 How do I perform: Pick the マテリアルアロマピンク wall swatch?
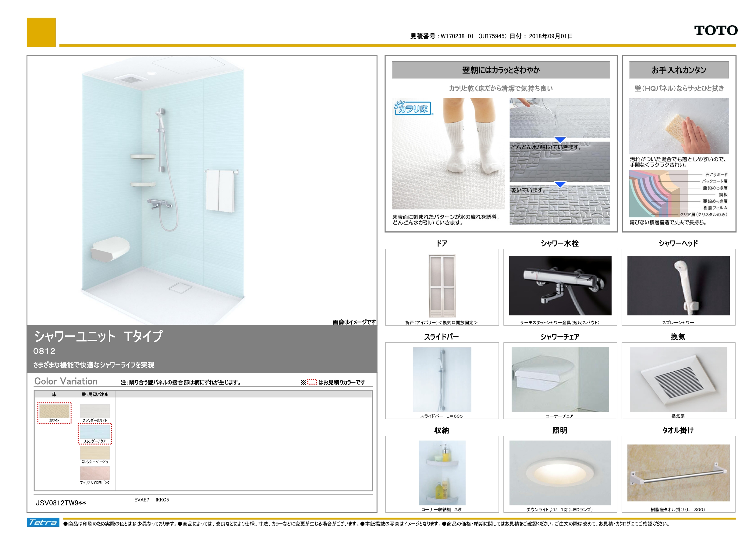(95, 473)
